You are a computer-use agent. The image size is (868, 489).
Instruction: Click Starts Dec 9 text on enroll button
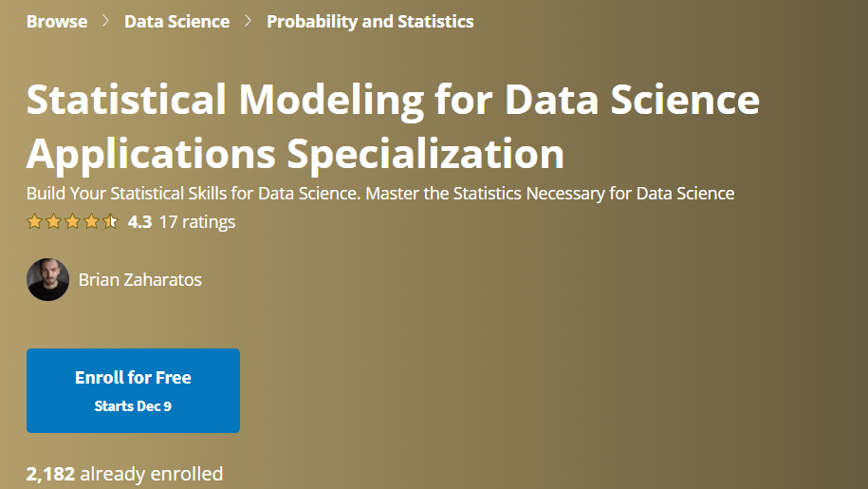[x=133, y=406]
